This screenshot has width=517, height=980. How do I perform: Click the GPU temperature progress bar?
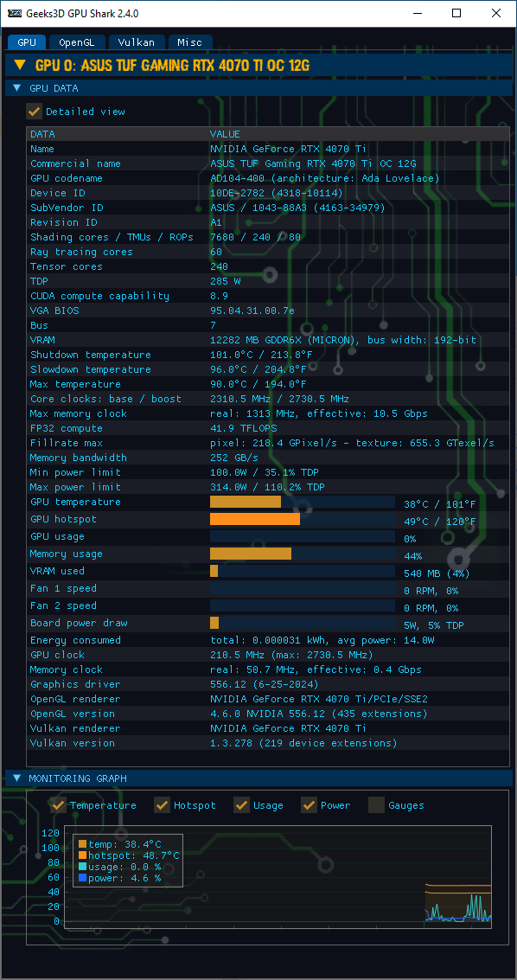303,502
